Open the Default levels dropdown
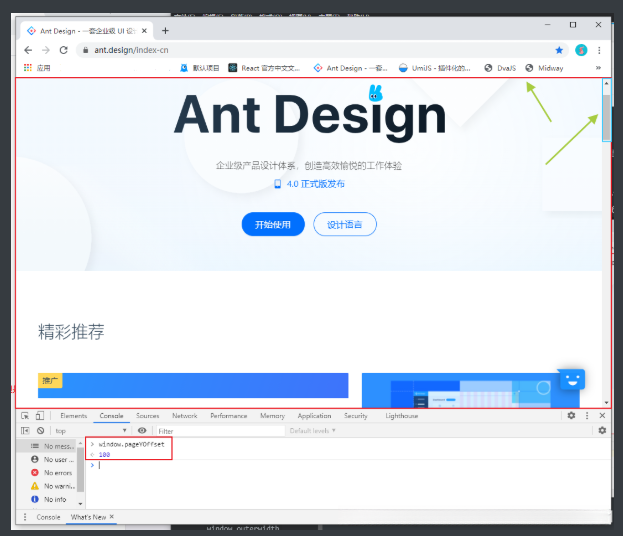The width and height of the screenshot is (623, 536). (313, 431)
